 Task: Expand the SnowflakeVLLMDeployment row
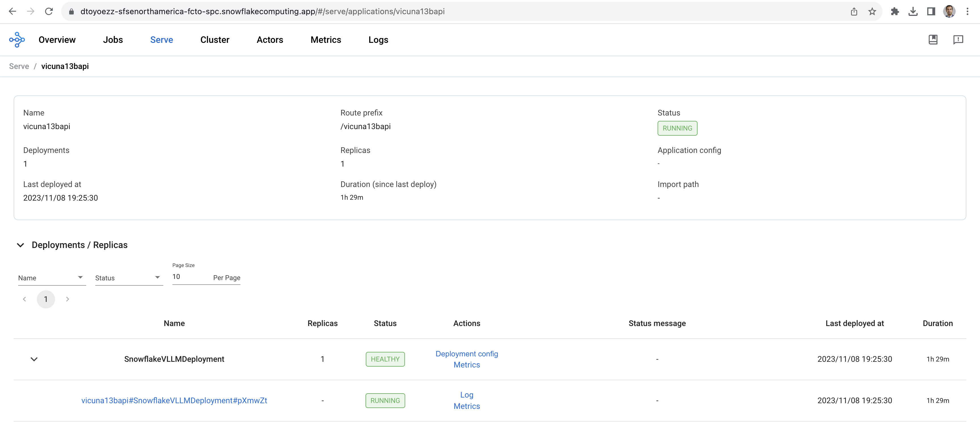pyautogui.click(x=34, y=359)
